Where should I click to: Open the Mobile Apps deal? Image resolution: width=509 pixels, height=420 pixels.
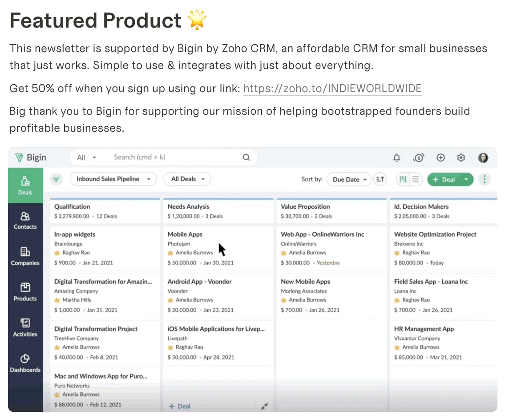pos(218,248)
